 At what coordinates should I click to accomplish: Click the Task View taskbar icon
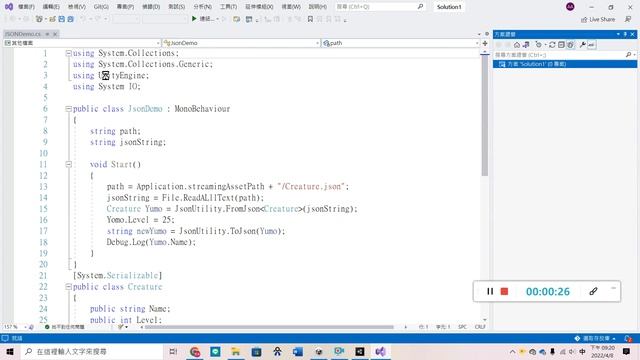pos(173,351)
